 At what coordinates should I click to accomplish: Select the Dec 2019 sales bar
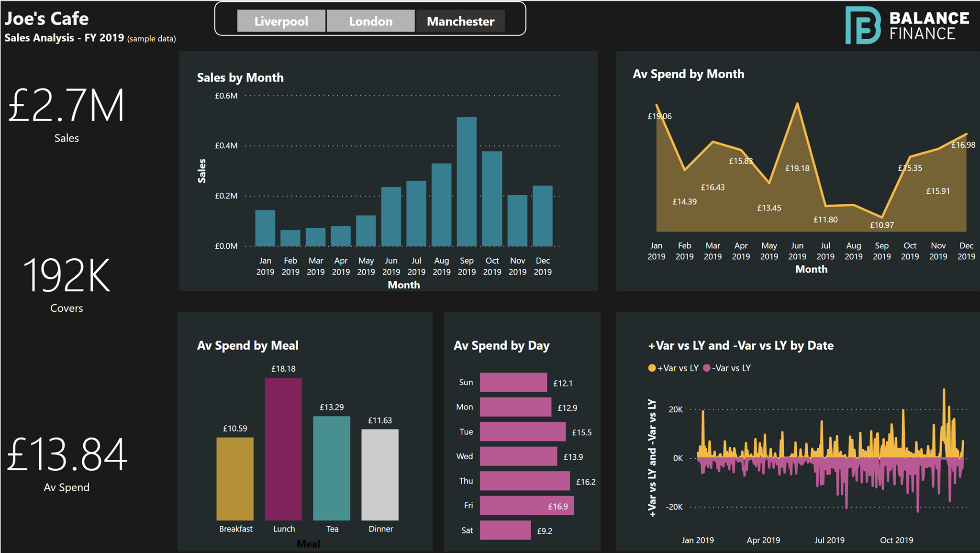543,216
